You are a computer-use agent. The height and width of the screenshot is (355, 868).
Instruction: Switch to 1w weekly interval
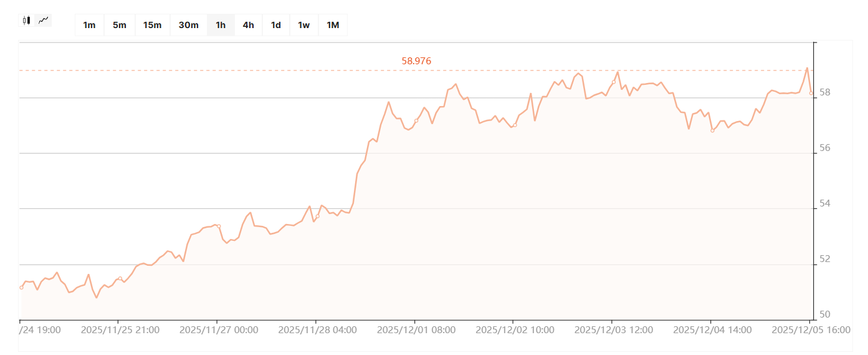click(303, 25)
